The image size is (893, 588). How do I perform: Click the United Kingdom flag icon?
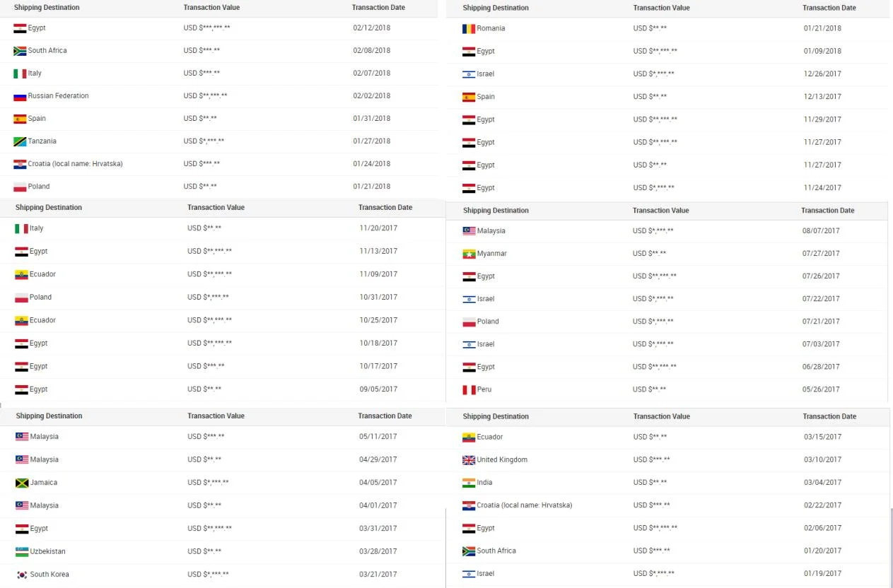(469, 460)
